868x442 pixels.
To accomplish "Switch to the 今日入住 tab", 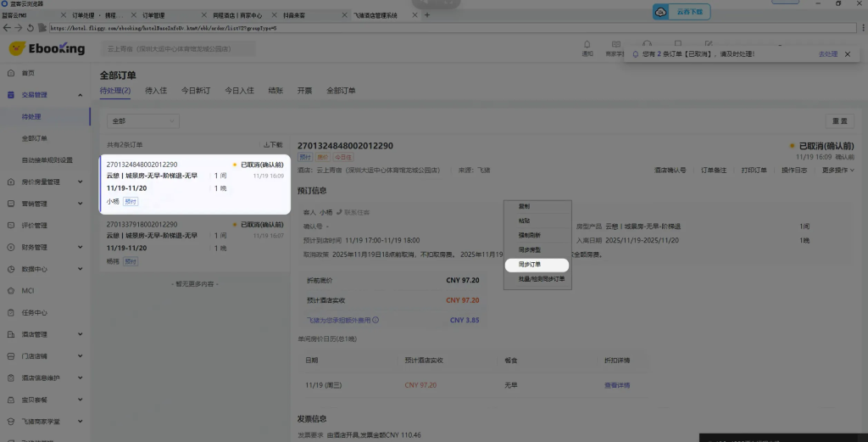I will (x=239, y=91).
